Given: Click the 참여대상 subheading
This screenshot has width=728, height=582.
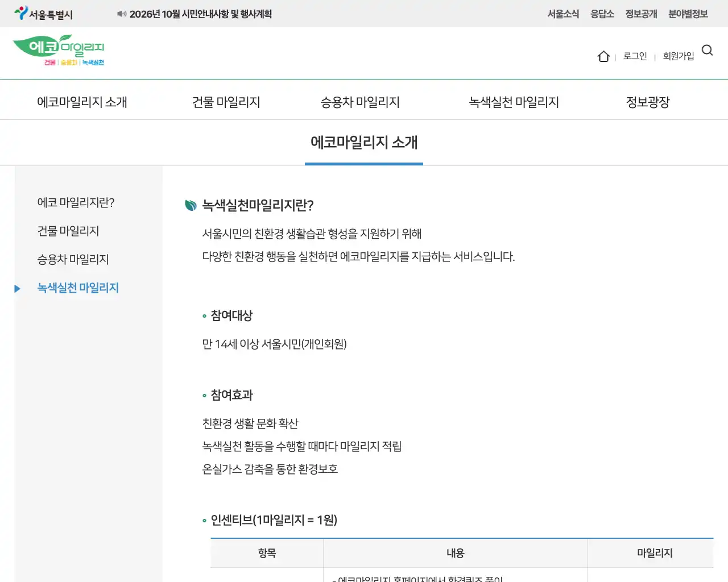Looking at the screenshot, I should 231,315.
